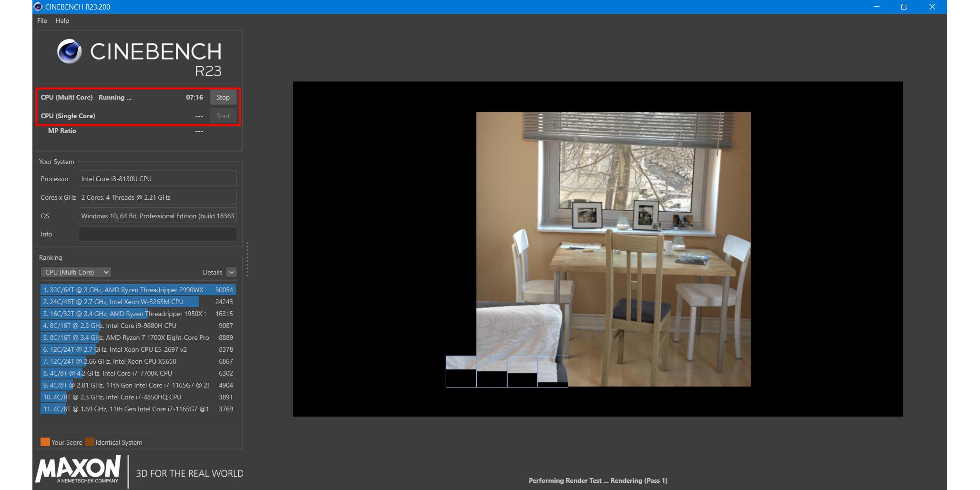Click the panel splitter handle dots
Image resolution: width=980 pixels, height=490 pixels.
point(247,259)
